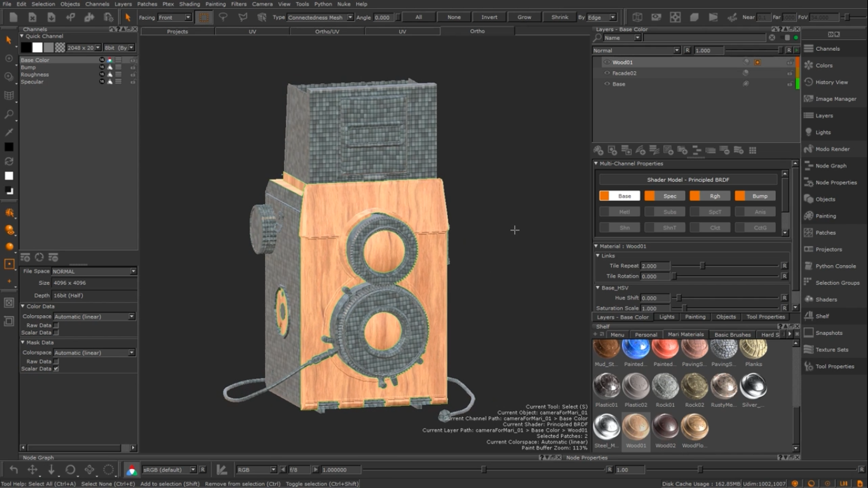Click the Invert selection button

(x=489, y=17)
